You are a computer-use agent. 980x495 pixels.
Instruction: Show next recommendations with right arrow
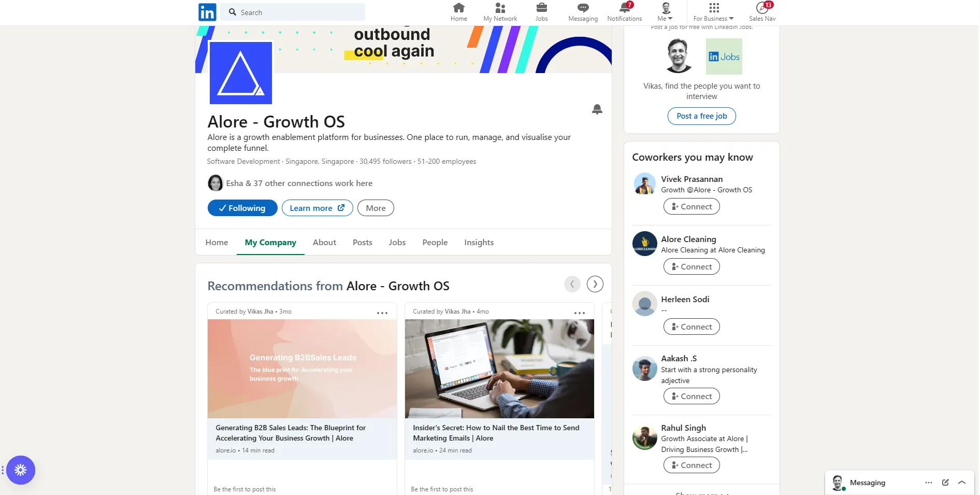595,284
